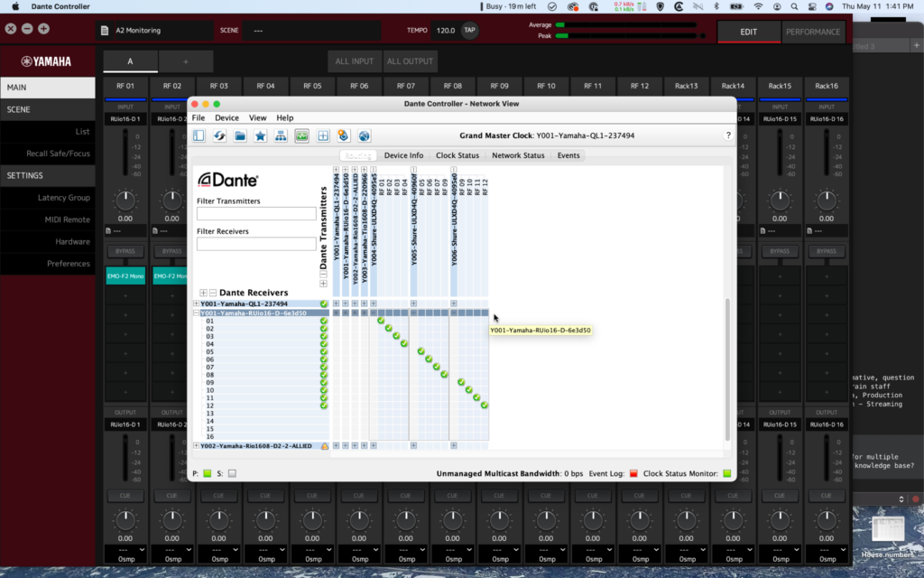Toggle subscription of receiver 01 to RF 01
This screenshot has height=578, width=924.
coord(381,321)
